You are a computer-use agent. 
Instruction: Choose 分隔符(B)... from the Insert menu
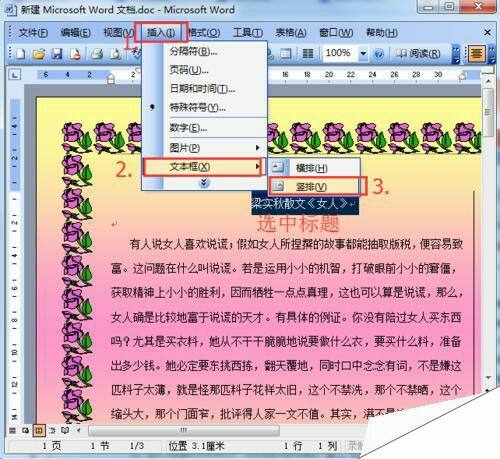(x=204, y=51)
